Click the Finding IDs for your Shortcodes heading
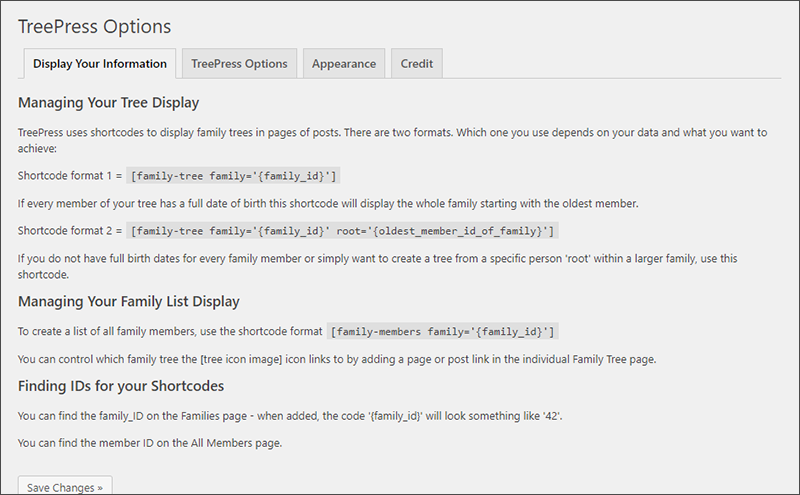Image resolution: width=800 pixels, height=495 pixels. (x=121, y=386)
